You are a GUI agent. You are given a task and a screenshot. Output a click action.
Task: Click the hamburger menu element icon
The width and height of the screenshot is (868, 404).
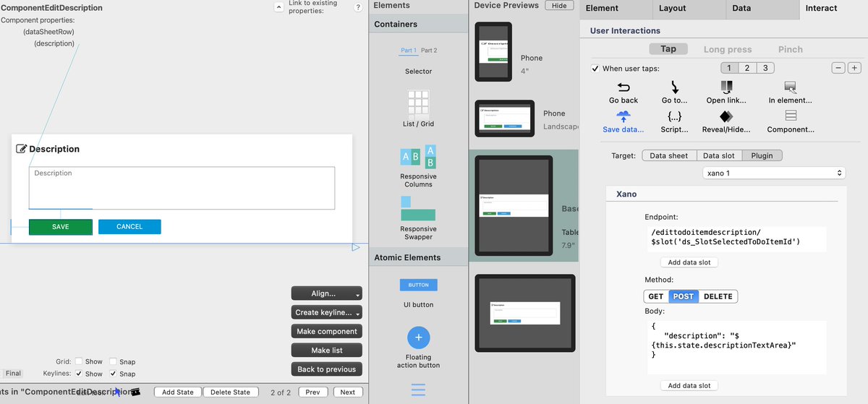click(418, 389)
